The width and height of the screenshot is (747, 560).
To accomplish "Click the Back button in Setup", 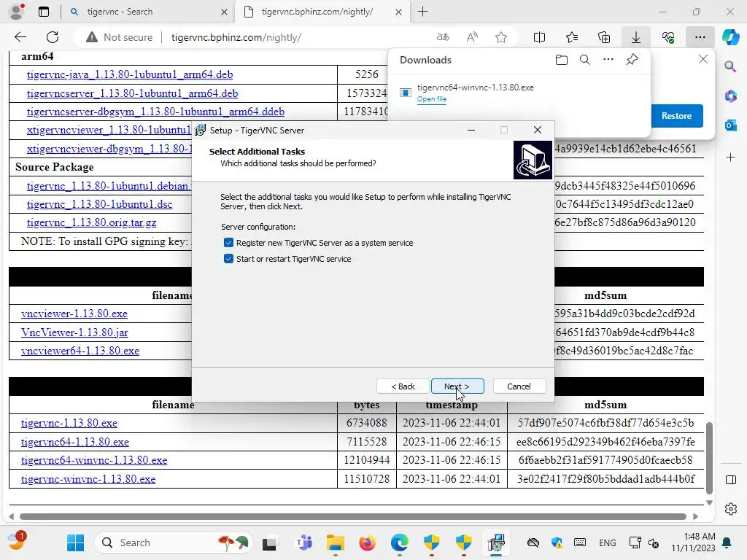I will click(403, 386).
